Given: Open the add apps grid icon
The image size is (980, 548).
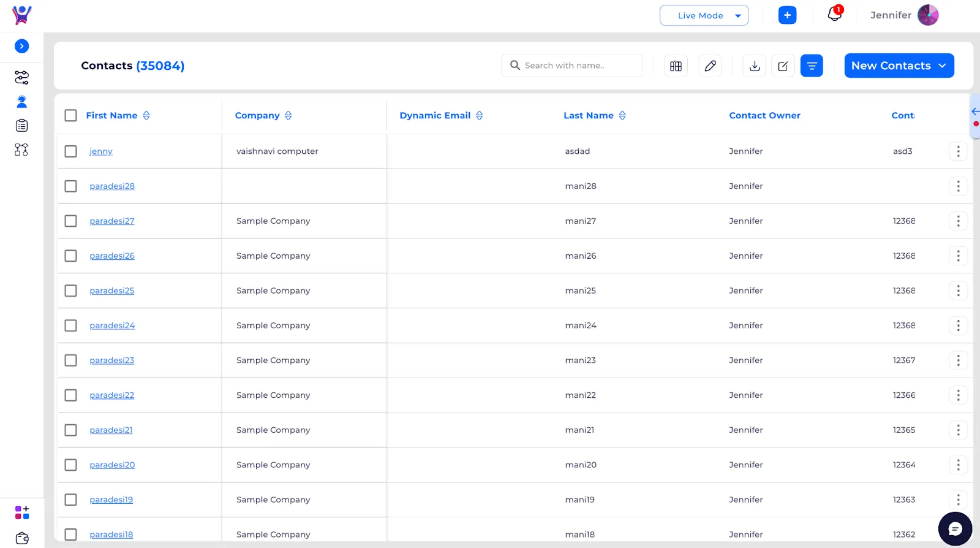Looking at the screenshot, I should pyautogui.click(x=22, y=512).
